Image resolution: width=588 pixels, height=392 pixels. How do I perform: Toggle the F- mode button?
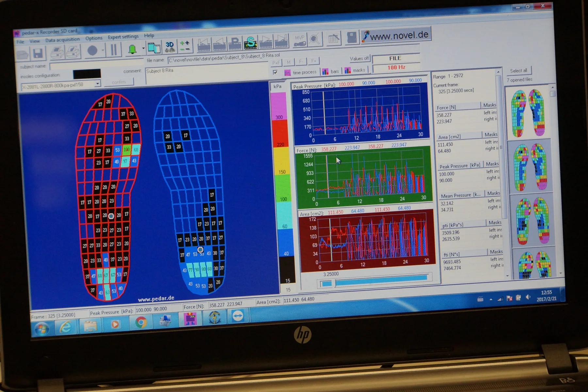click(x=301, y=61)
